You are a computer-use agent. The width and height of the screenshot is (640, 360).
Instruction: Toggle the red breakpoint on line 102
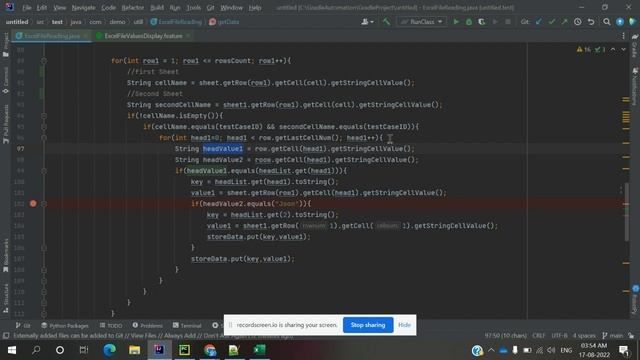pos(33,203)
